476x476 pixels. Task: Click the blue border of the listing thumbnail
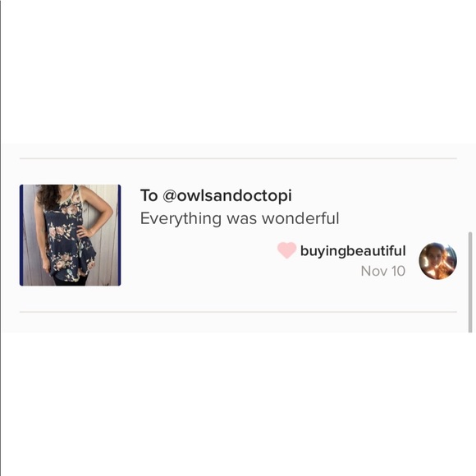coord(21,235)
